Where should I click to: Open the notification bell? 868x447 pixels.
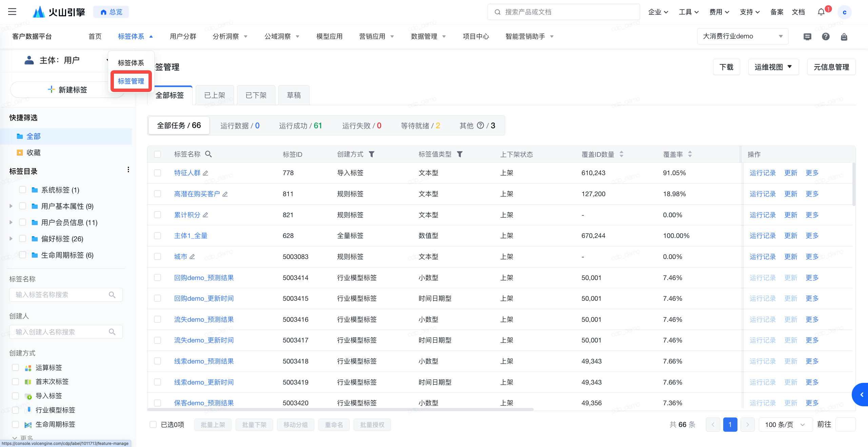click(x=821, y=12)
